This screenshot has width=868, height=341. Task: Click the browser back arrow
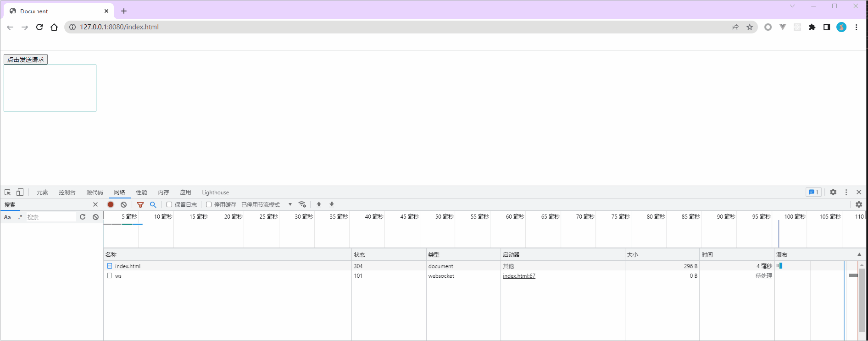click(10, 27)
